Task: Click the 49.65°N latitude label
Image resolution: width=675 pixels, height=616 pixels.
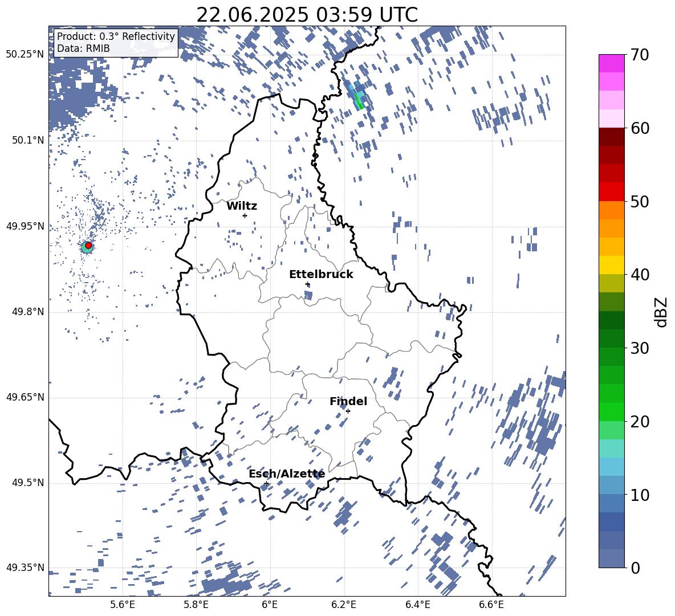Action: (25, 397)
